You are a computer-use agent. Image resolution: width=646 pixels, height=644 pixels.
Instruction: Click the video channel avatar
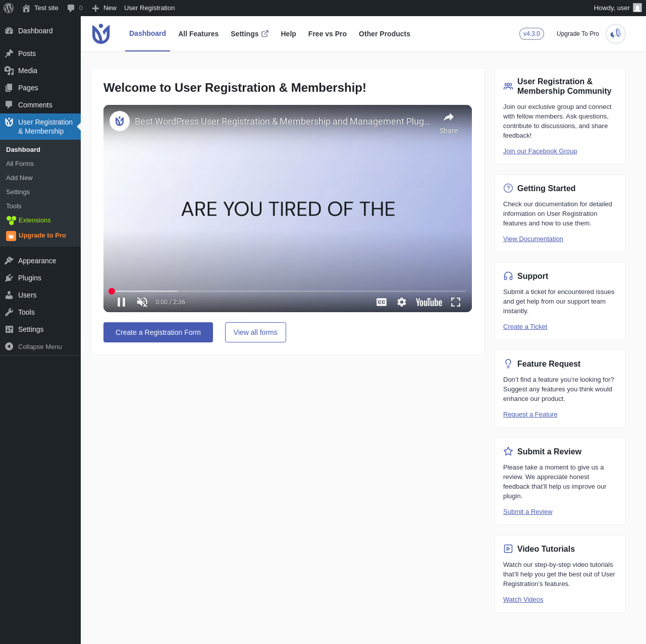click(120, 121)
